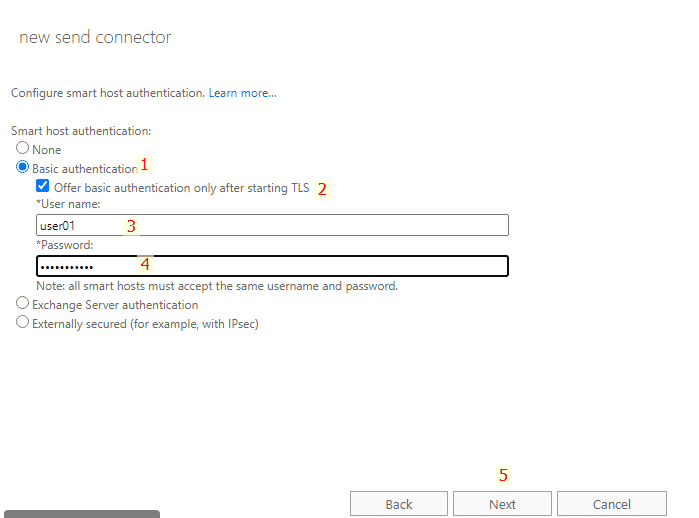The height and width of the screenshot is (518, 699).
Task: Click the '*Password:' field label
Action: 64,245
